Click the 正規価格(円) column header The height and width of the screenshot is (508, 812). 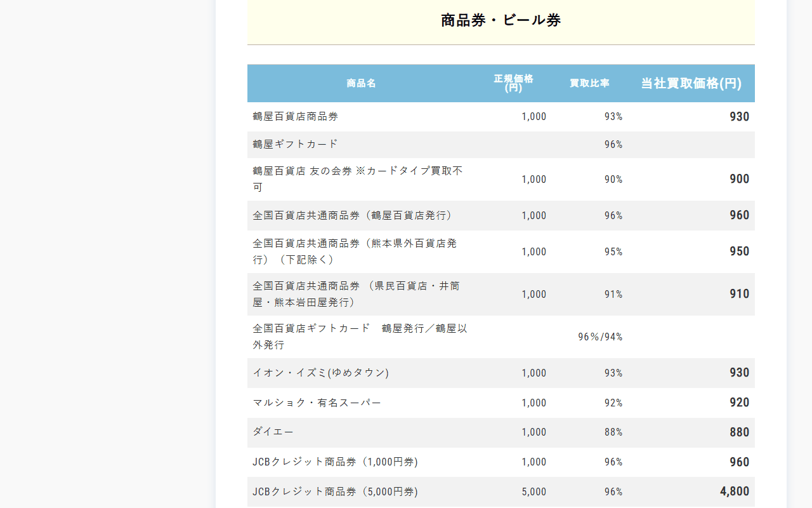(513, 83)
